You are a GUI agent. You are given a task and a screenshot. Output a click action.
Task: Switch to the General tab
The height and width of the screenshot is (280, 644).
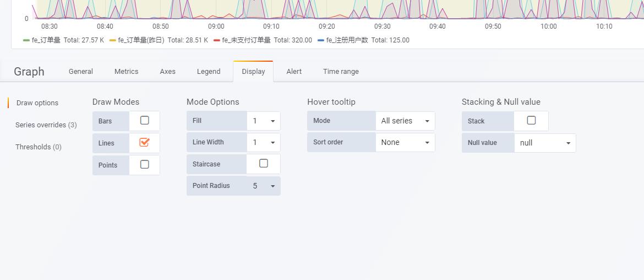[80, 72]
